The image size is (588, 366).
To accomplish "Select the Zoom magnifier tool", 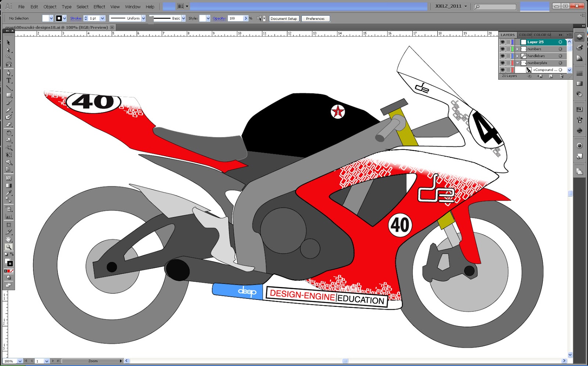I will 8,247.
